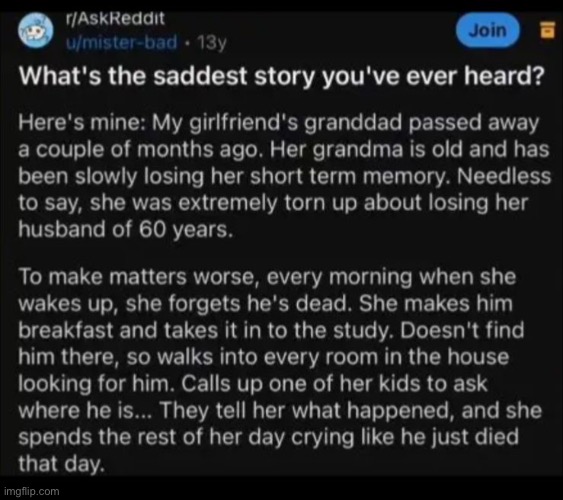Open u/mister-bad's user profile
Image resolution: width=563 pixels, height=500 pixels.
coord(122,42)
